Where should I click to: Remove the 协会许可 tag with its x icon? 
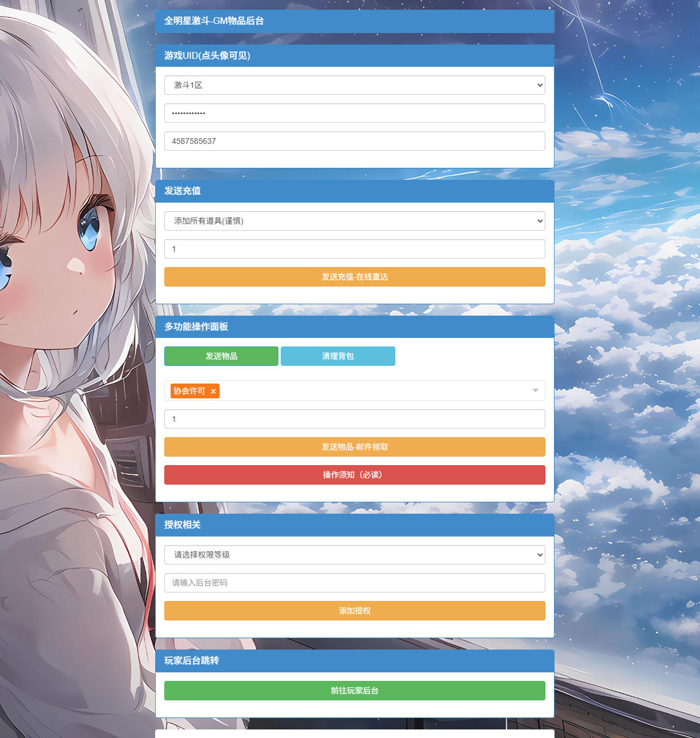(213, 391)
